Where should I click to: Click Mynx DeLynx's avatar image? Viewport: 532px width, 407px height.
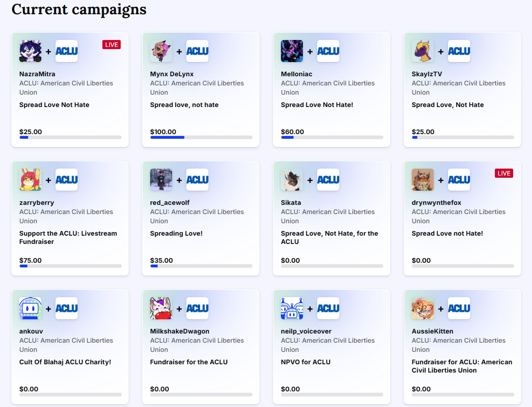[161, 51]
